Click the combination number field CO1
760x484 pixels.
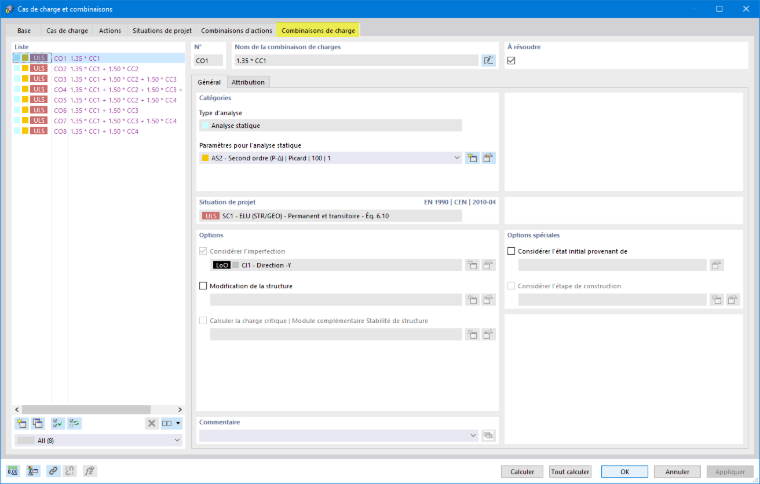209,61
